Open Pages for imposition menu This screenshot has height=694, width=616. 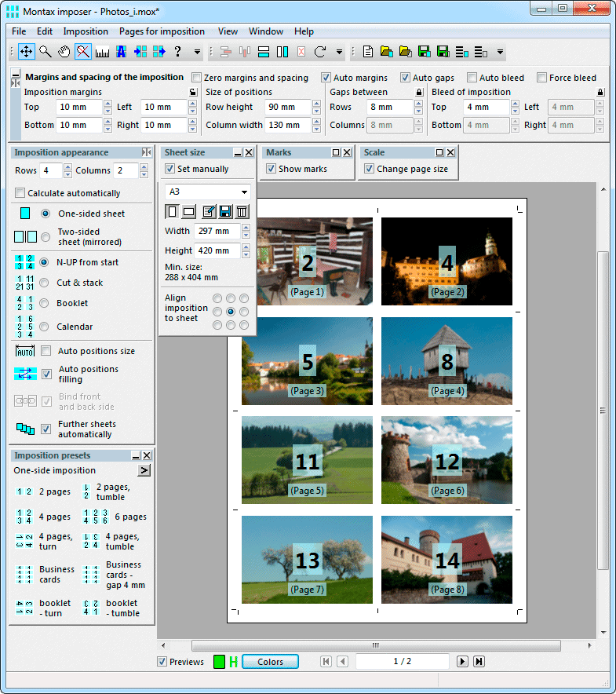pyautogui.click(x=162, y=31)
